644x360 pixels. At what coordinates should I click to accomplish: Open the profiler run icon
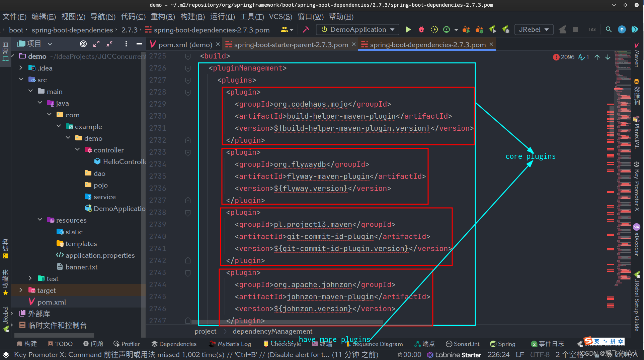click(x=447, y=30)
